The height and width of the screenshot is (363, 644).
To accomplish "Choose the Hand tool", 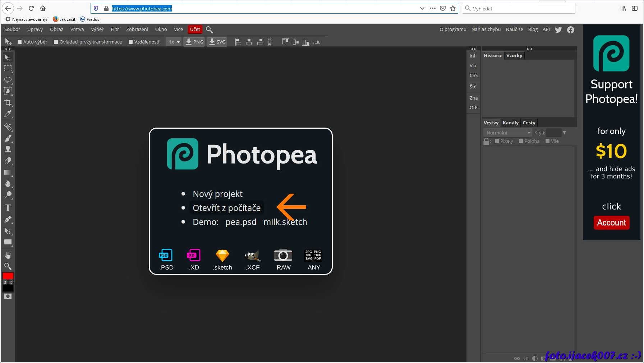I will (x=8, y=255).
